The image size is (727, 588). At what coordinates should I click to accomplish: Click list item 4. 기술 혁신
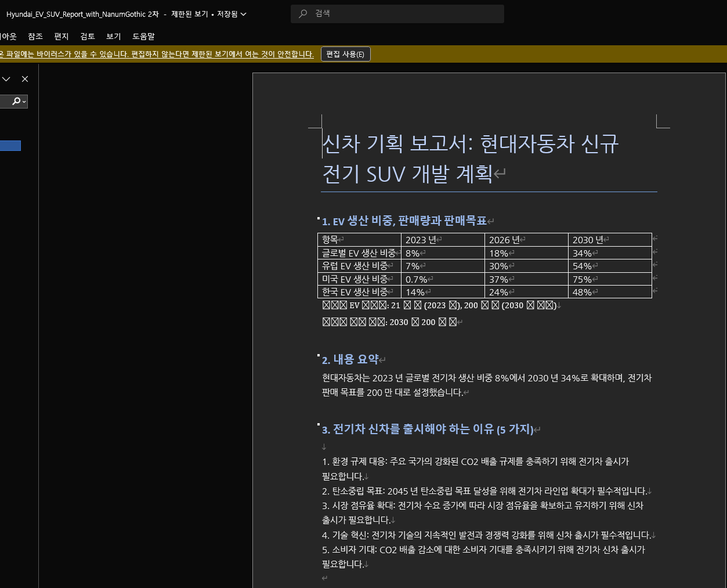coord(486,535)
